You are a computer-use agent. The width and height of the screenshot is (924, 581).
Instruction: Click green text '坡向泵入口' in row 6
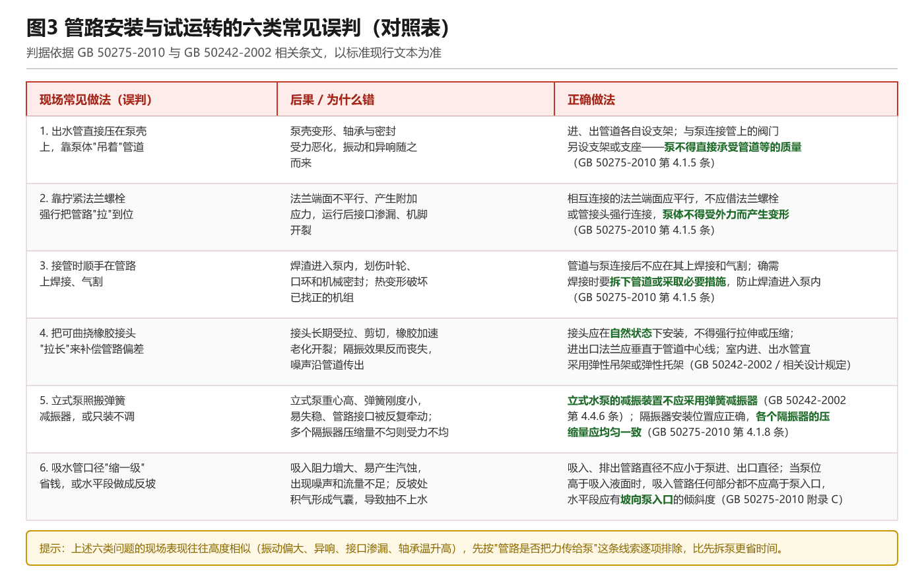pos(647,500)
